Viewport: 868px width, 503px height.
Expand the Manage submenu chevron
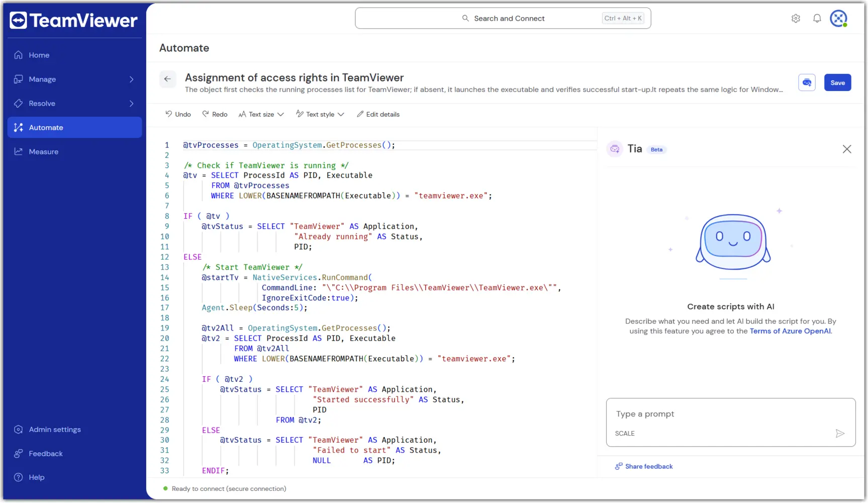coord(132,79)
